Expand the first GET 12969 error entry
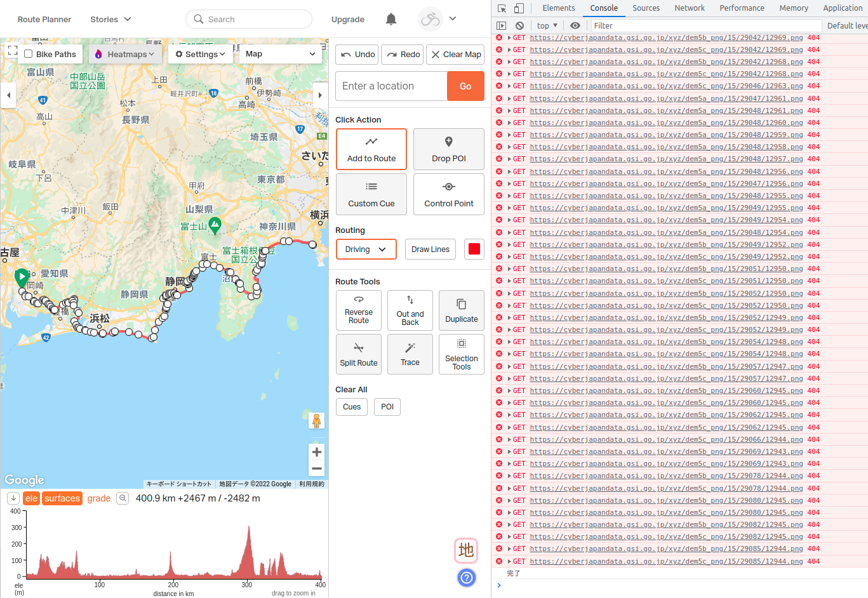This screenshot has height=598, width=868. click(x=510, y=37)
